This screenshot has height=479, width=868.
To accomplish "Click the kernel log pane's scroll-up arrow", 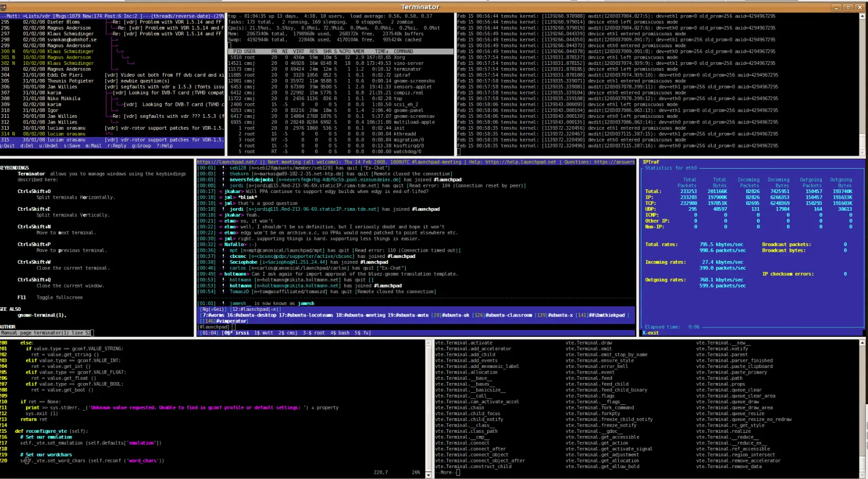I will 863,16.
